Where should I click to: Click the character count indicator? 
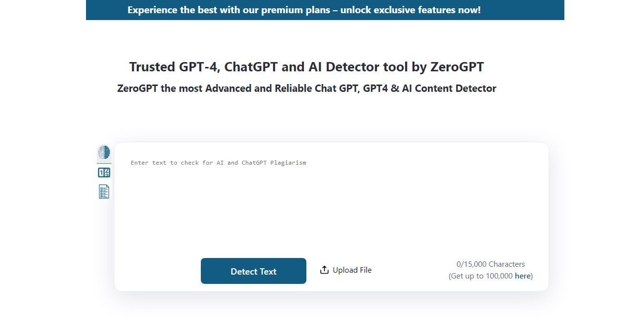pyautogui.click(x=490, y=264)
